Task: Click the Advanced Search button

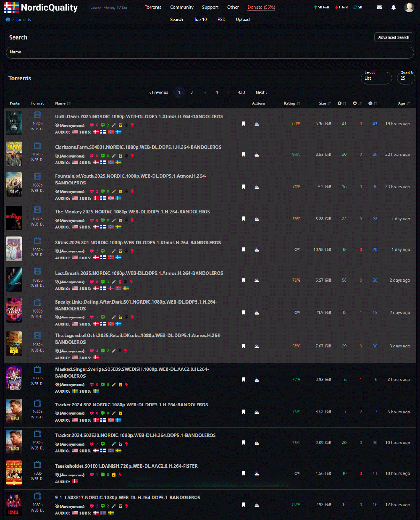Action: [394, 37]
